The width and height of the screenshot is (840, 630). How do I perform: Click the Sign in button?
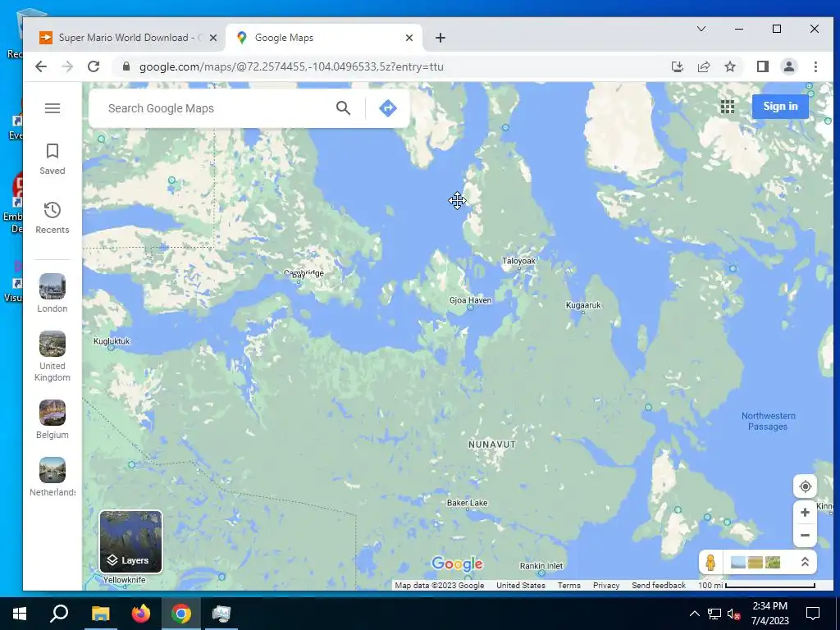point(780,106)
